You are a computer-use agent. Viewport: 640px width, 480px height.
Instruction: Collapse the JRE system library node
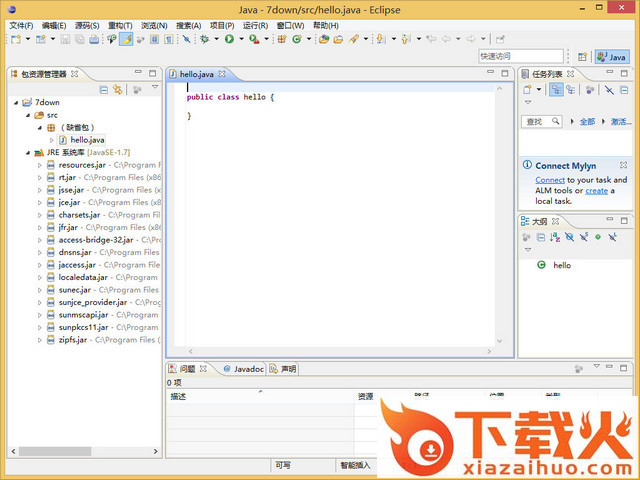pyautogui.click(x=28, y=153)
